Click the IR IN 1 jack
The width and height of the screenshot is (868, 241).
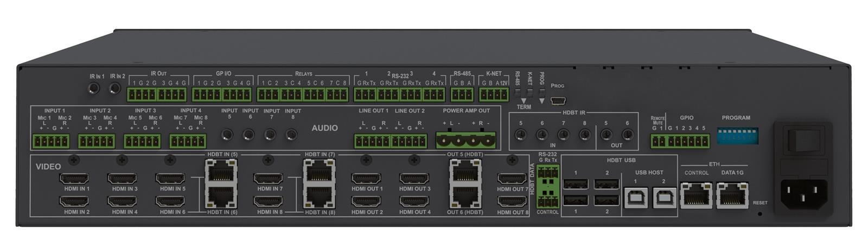(94, 88)
